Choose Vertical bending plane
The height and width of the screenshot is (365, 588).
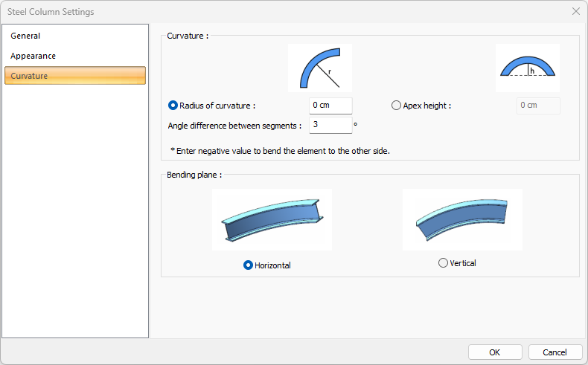point(444,263)
